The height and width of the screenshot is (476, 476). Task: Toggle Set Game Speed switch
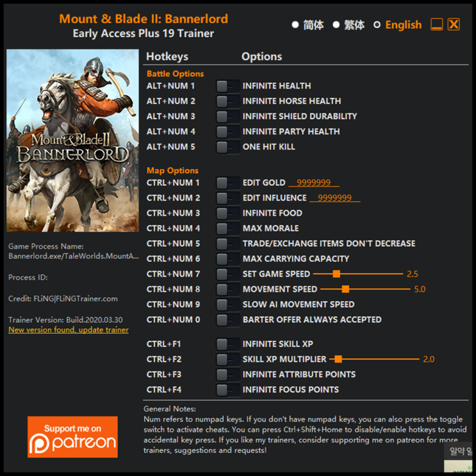(227, 274)
